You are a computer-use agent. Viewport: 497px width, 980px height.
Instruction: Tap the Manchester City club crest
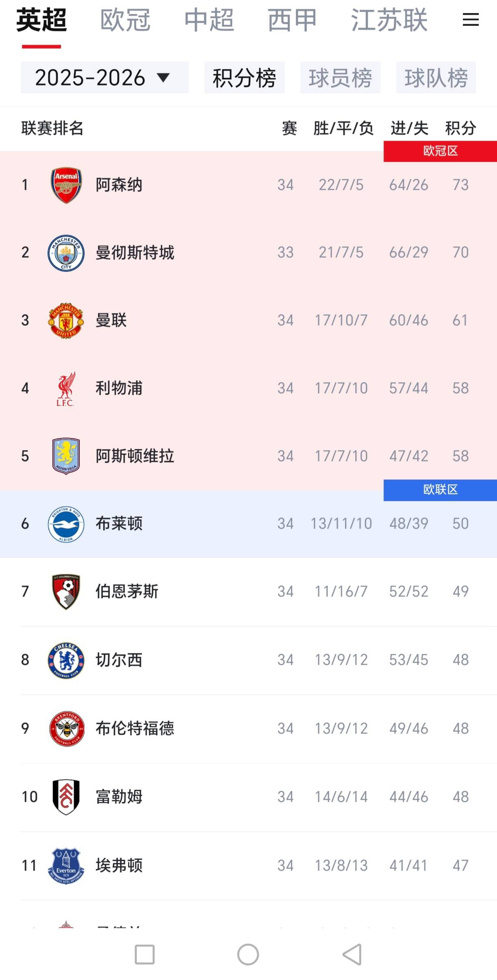click(66, 253)
